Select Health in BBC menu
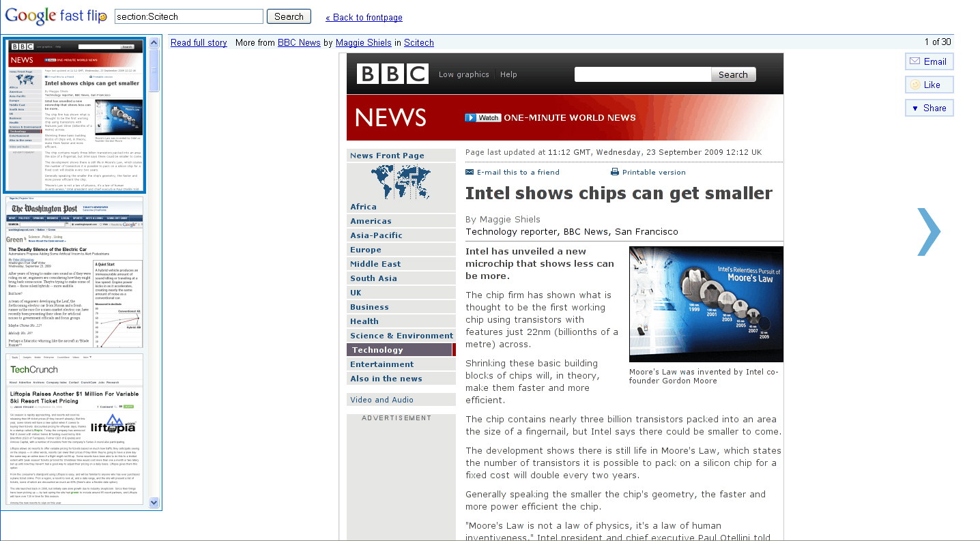This screenshot has width=980, height=541. 401,321
